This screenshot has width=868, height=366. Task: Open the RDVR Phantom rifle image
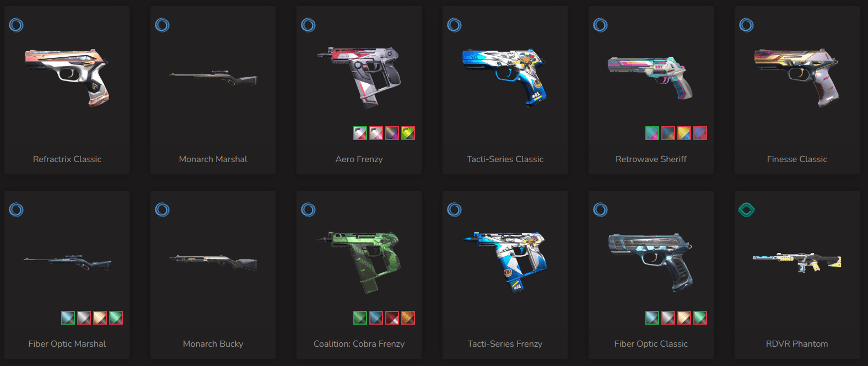pos(797,262)
